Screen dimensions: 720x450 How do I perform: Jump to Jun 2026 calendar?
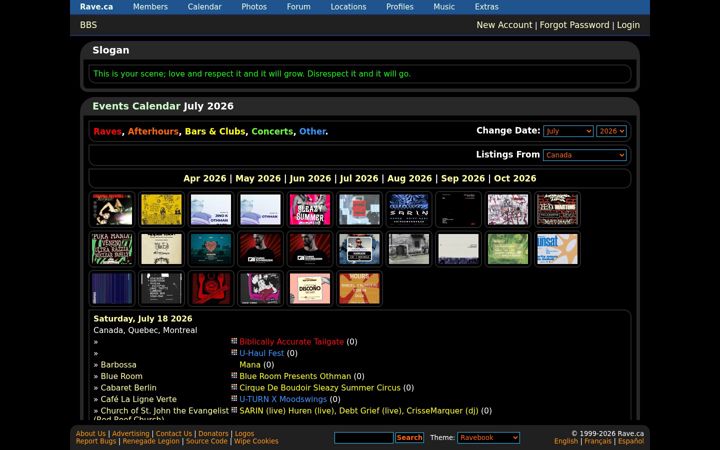[x=310, y=178]
